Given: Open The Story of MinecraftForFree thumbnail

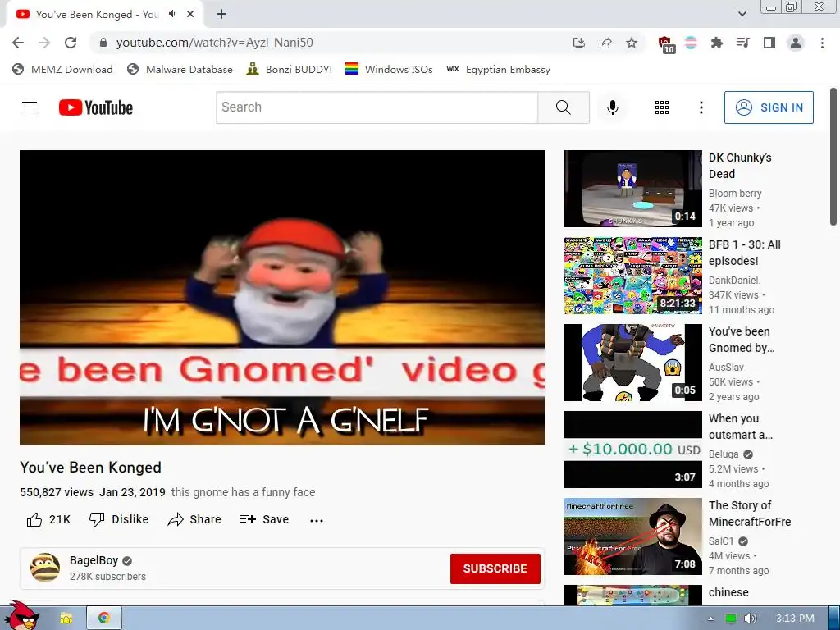Looking at the screenshot, I should [632, 536].
